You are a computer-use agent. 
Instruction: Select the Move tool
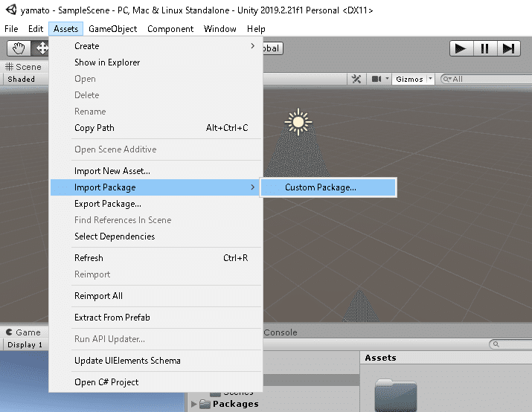[x=41, y=48]
